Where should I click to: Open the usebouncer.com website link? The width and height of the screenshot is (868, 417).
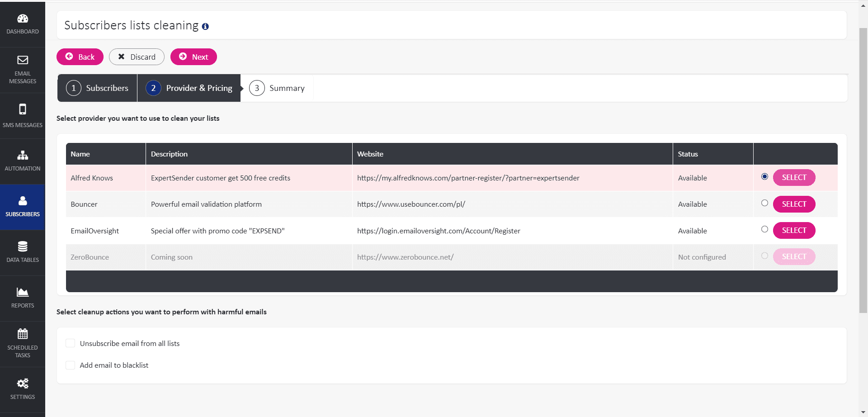[x=411, y=204]
